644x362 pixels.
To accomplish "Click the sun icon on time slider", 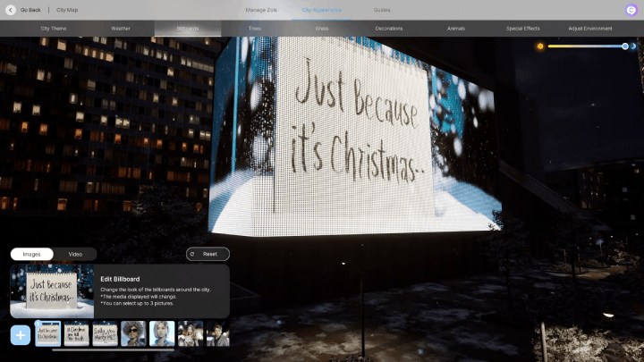I will (x=540, y=46).
